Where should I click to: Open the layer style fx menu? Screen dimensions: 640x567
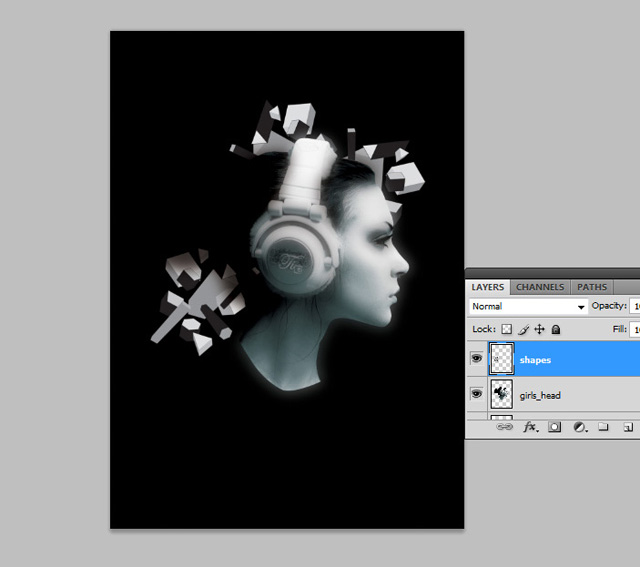530,427
